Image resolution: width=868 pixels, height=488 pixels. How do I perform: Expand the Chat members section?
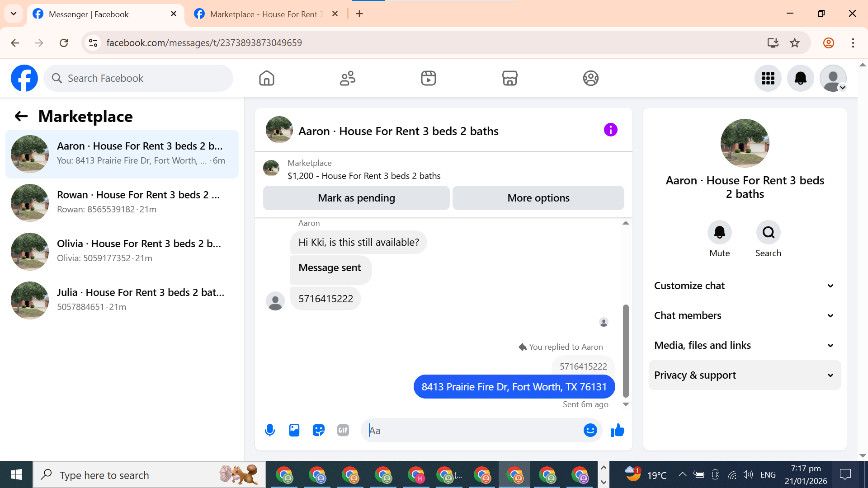745,315
